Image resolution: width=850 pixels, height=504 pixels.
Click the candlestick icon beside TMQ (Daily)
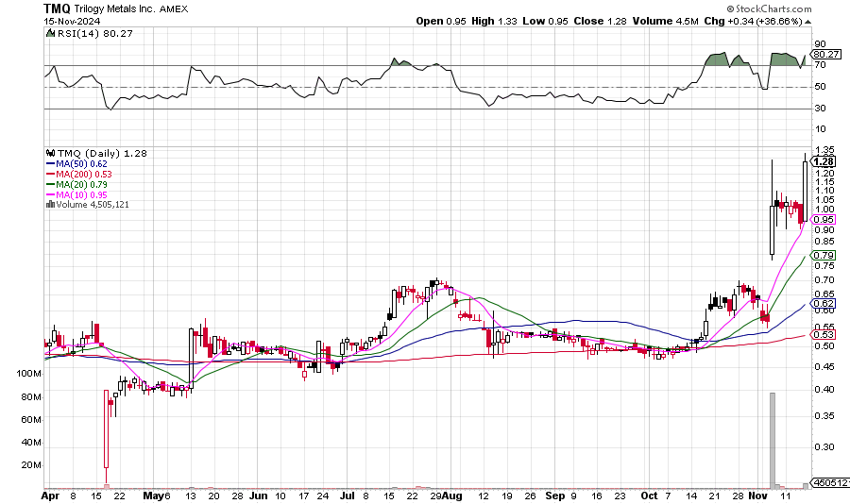pos(48,153)
